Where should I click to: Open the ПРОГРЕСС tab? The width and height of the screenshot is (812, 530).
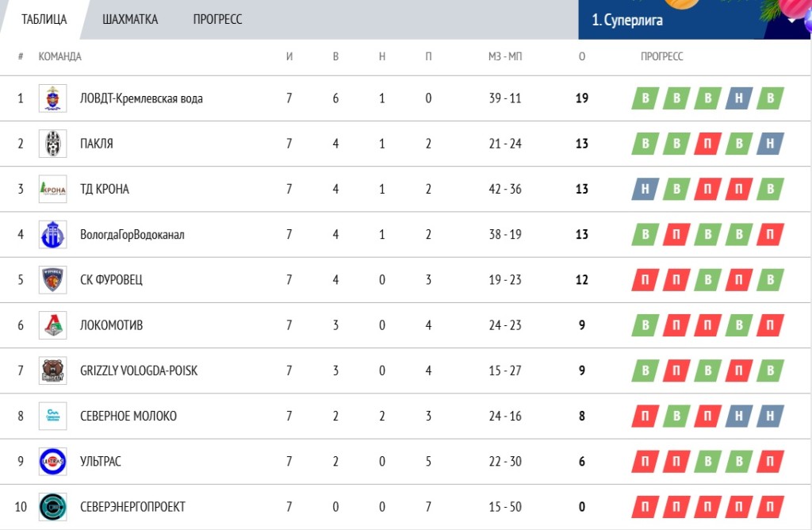217,20
